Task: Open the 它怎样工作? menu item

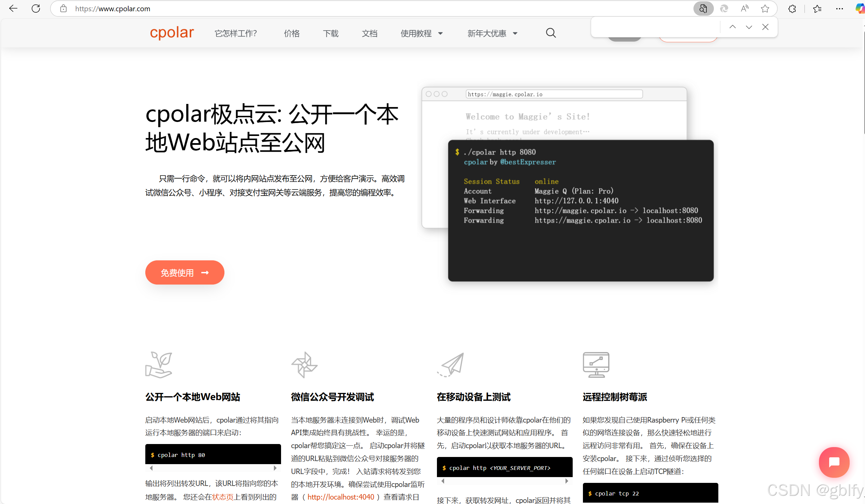Action: click(236, 33)
